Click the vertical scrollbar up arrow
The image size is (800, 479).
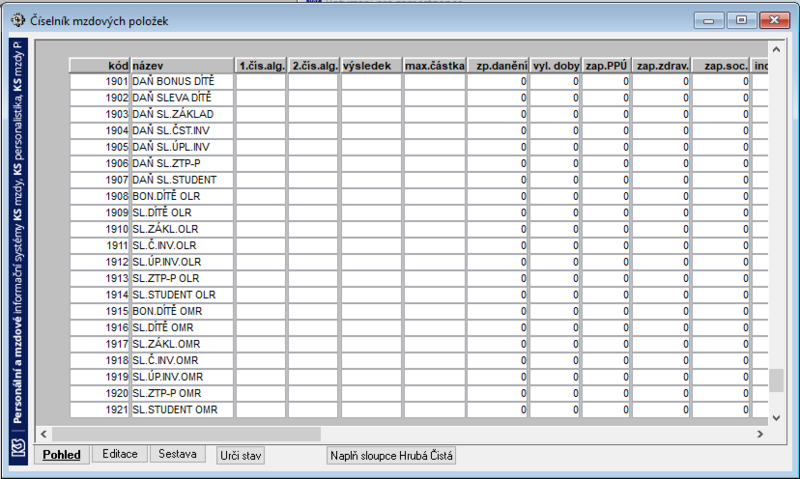(777, 49)
